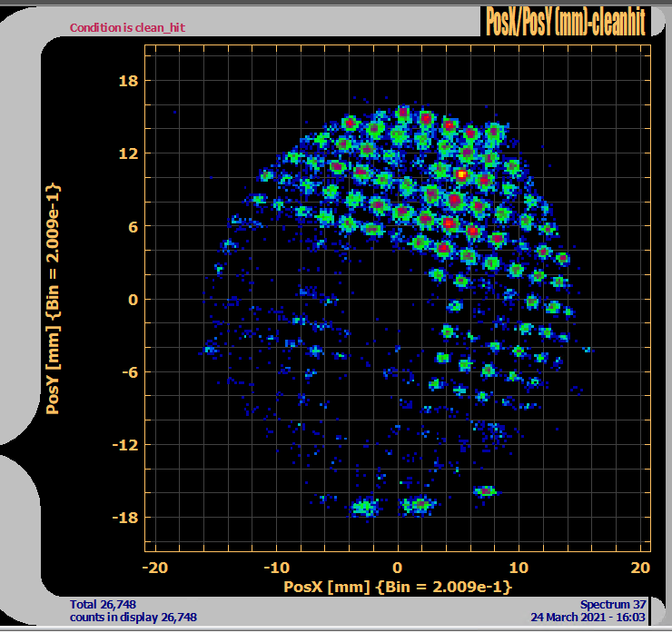This screenshot has width=672, height=633.
Task: Click the X-axis tick label 20
Action: [x=640, y=568]
